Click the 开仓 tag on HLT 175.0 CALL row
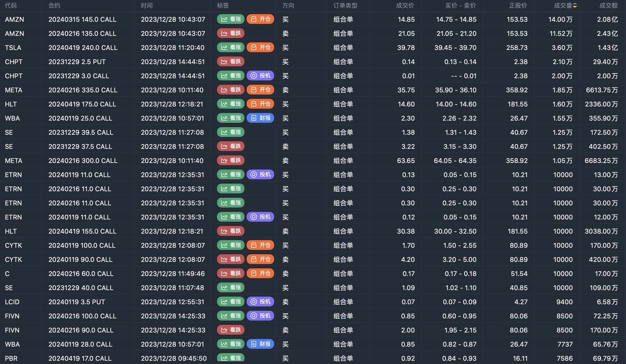This screenshot has height=364, width=626. (x=260, y=104)
